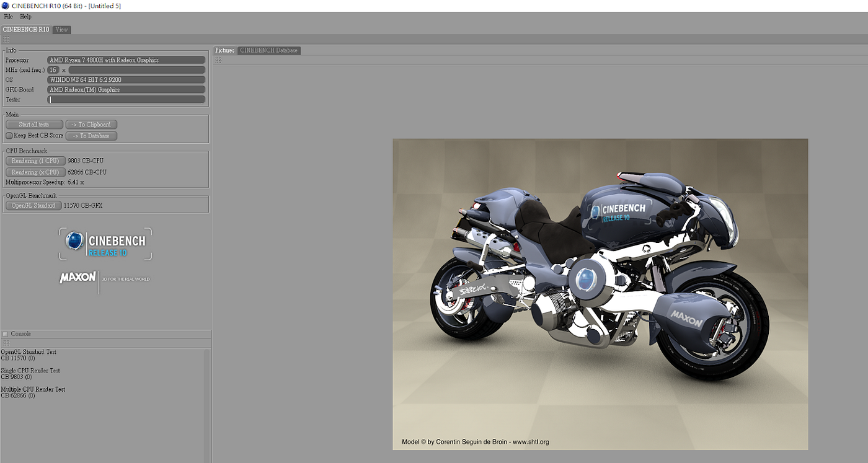Click the Console panel title
Image resolution: width=868 pixels, height=463 pixels.
(20, 334)
